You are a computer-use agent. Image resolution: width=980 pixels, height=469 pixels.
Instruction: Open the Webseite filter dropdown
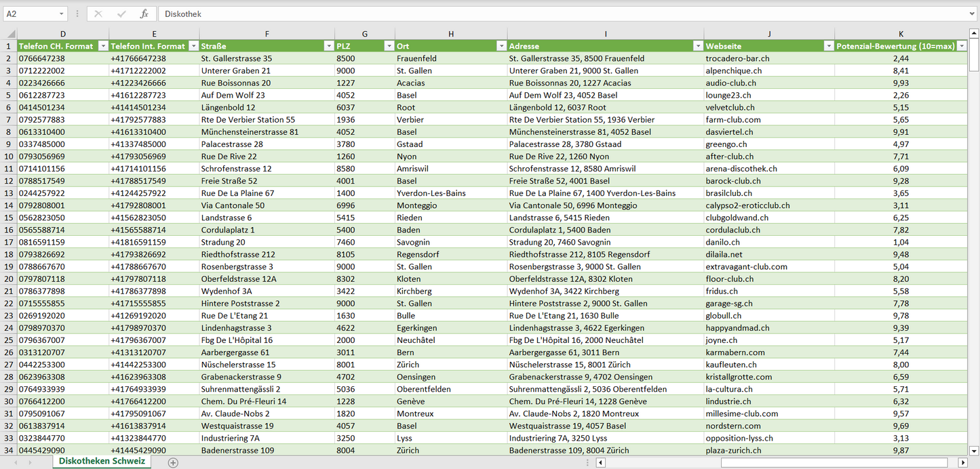click(828, 46)
